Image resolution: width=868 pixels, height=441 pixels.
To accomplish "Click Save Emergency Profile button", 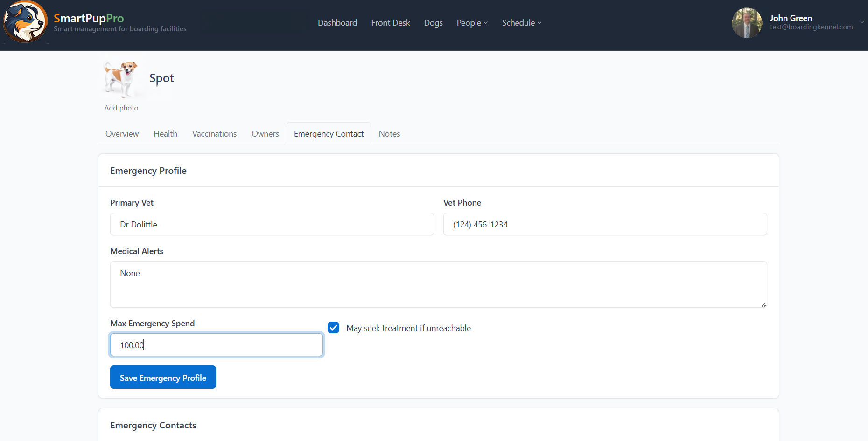I will tap(163, 378).
